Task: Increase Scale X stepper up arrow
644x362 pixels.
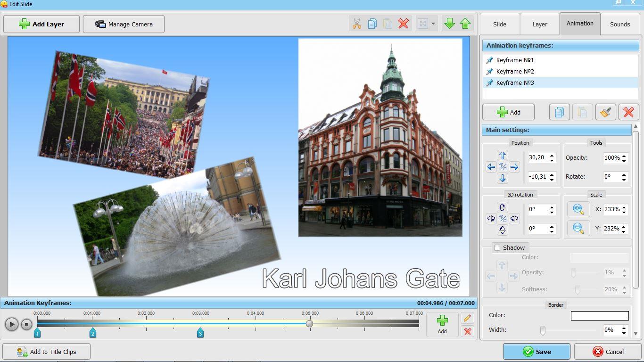Action: (x=624, y=207)
